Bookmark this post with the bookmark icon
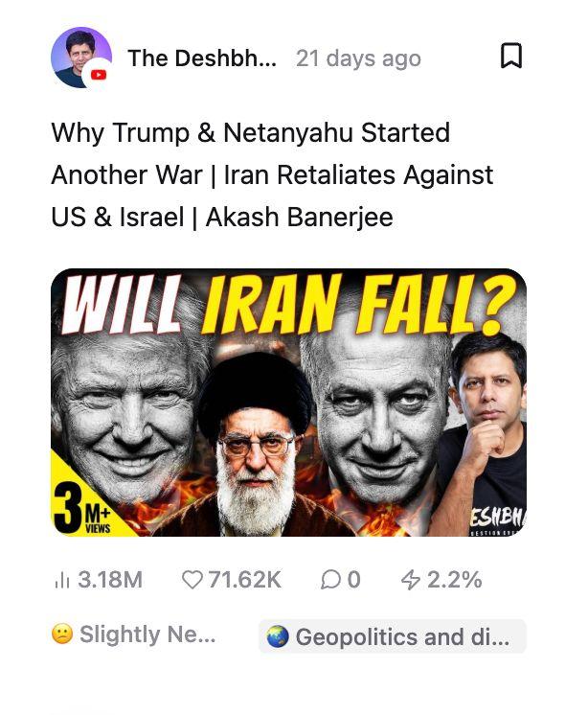 [511, 56]
